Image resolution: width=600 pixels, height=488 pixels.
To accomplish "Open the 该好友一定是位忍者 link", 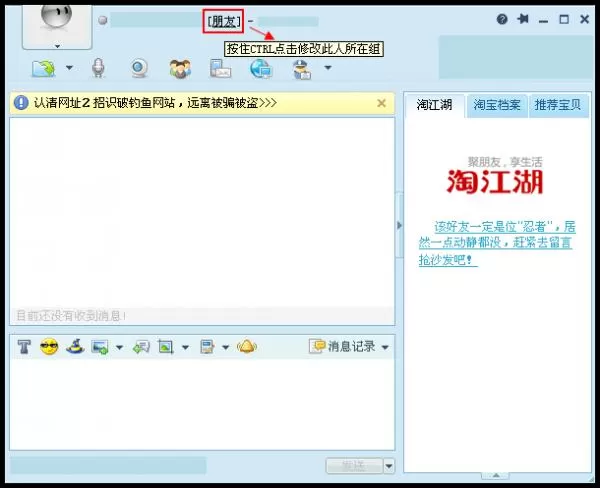I will tap(497, 243).
